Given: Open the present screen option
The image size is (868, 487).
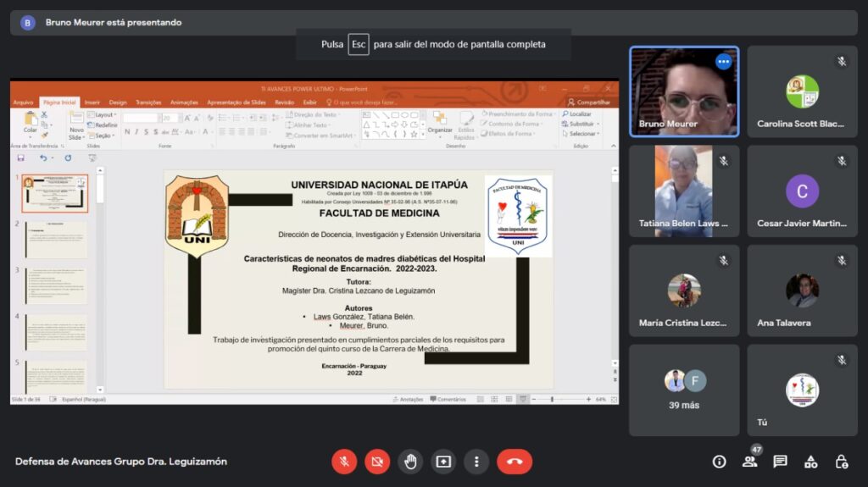Looking at the screenshot, I should [x=443, y=462].
